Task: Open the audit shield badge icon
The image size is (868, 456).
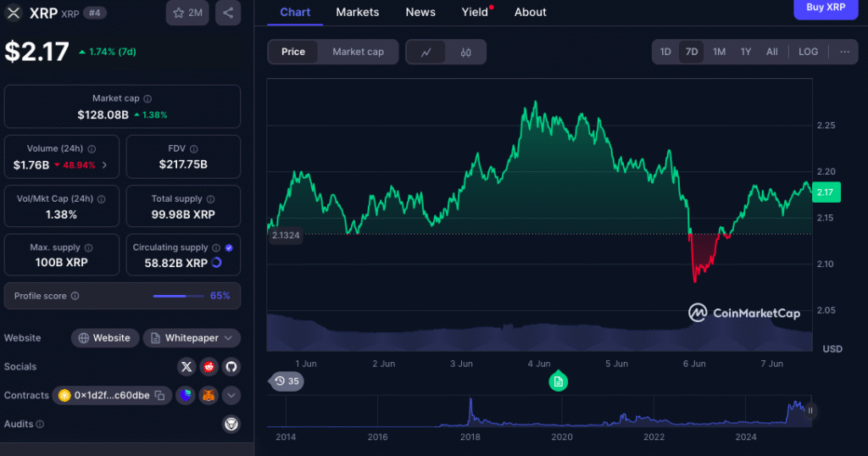Action: pos(231,424)
